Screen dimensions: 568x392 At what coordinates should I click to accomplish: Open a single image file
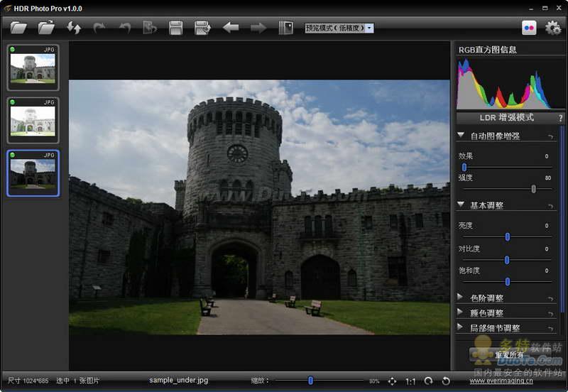click(x=18, y=28)
